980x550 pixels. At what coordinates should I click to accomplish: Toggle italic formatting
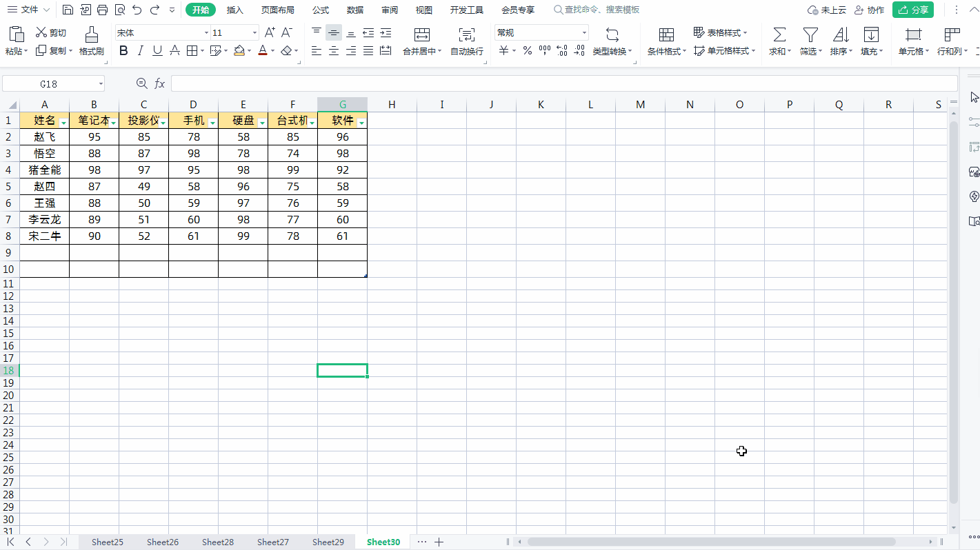coord(141,50)
